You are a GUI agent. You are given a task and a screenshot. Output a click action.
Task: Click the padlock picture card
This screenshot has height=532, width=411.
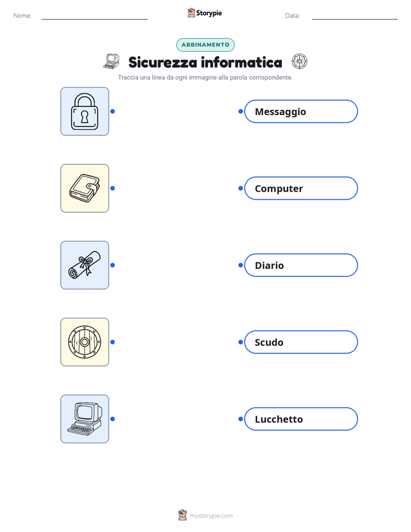pyautogui.click(x=85, y=111)
